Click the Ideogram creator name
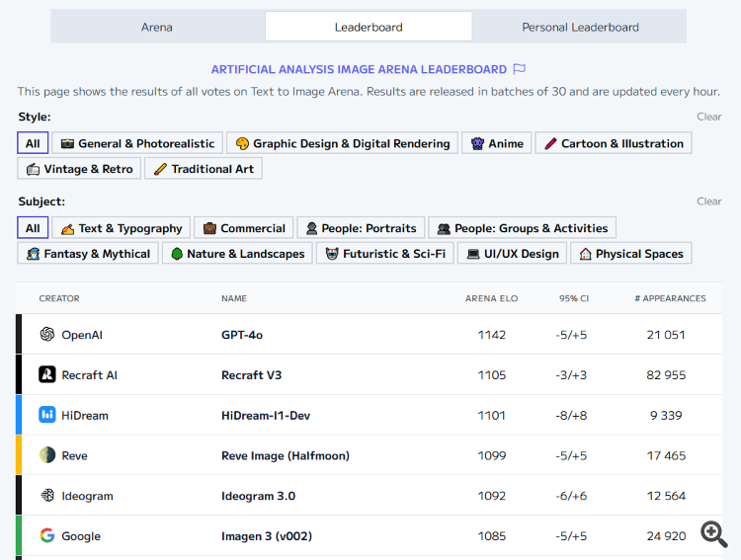741x560 pixels. 87,496
